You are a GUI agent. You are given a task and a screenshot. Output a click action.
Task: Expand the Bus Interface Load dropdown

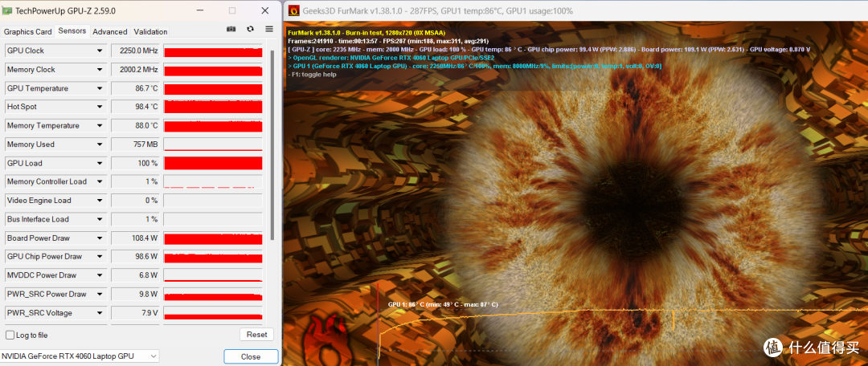click(x=100, y=219)
